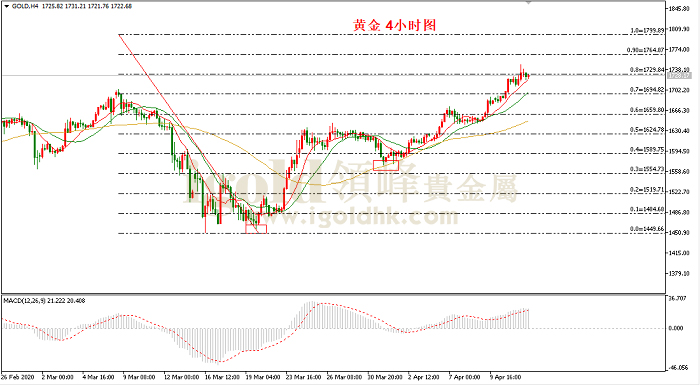Click Fibonacci label 1.0=1799.89
Viewport: 700px width, 385px height.
(647, 30)
